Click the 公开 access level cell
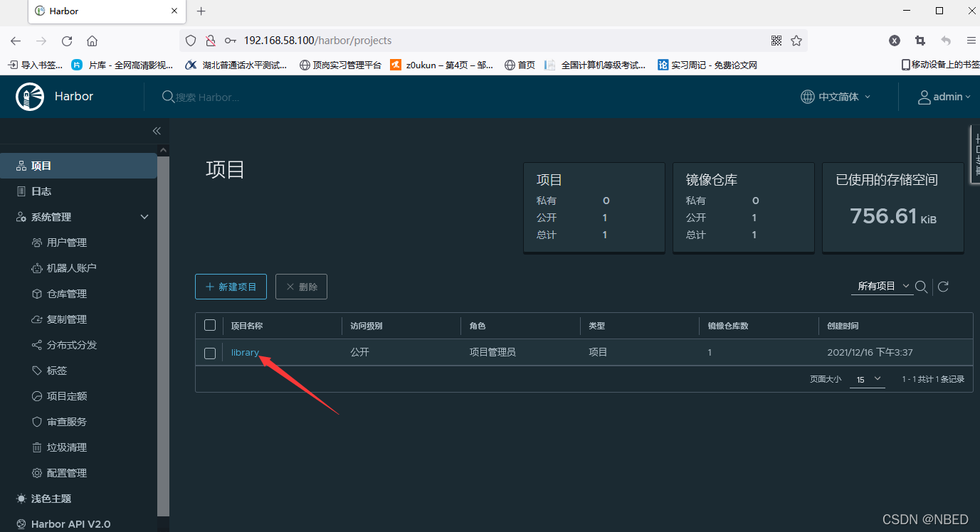980x532 pixels. (x=359, y=352)
